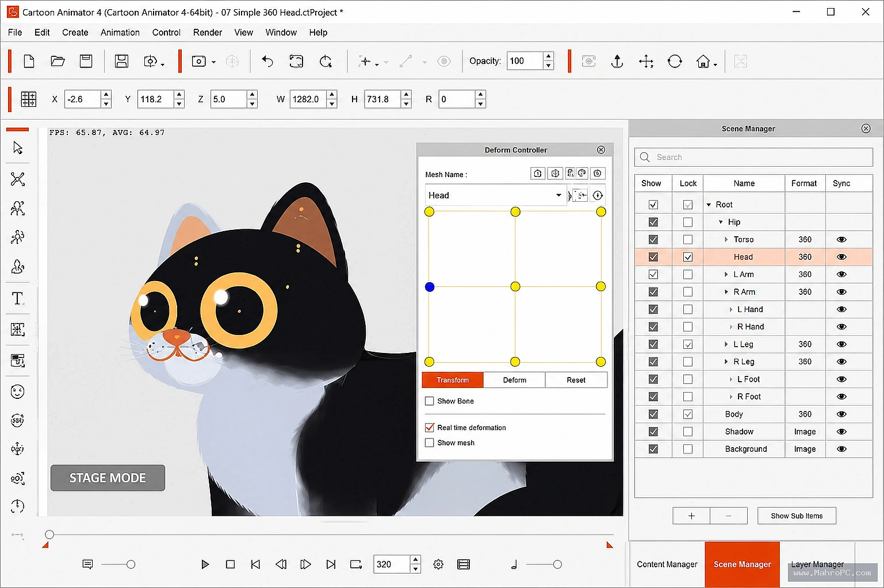Viewport: 884px width, 588px height.
Task: Click Show Sub Items button
Action: point(797,516)
